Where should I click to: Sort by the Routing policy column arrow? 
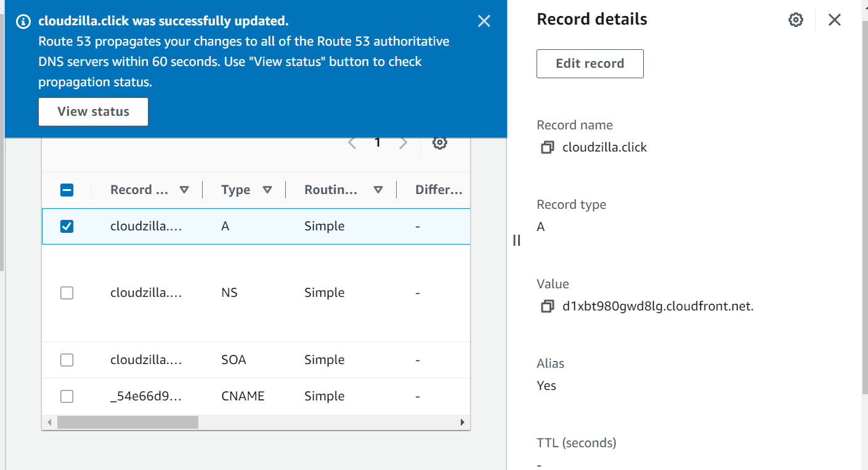[378, 190]
